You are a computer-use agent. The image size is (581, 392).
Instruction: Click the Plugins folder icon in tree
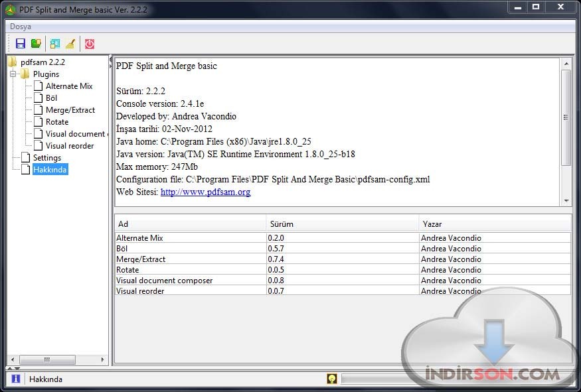point(25,74)
